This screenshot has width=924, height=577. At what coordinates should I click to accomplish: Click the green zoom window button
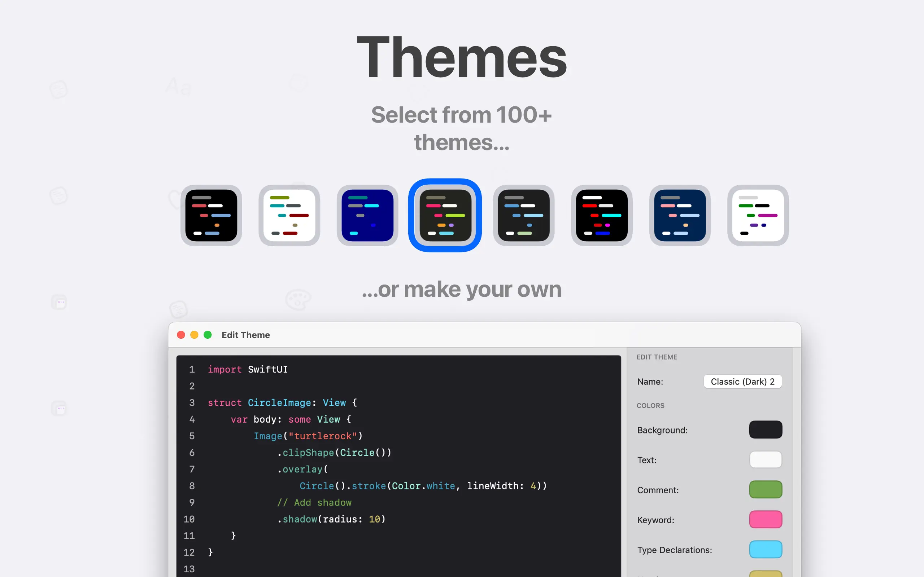click(208, 335)
